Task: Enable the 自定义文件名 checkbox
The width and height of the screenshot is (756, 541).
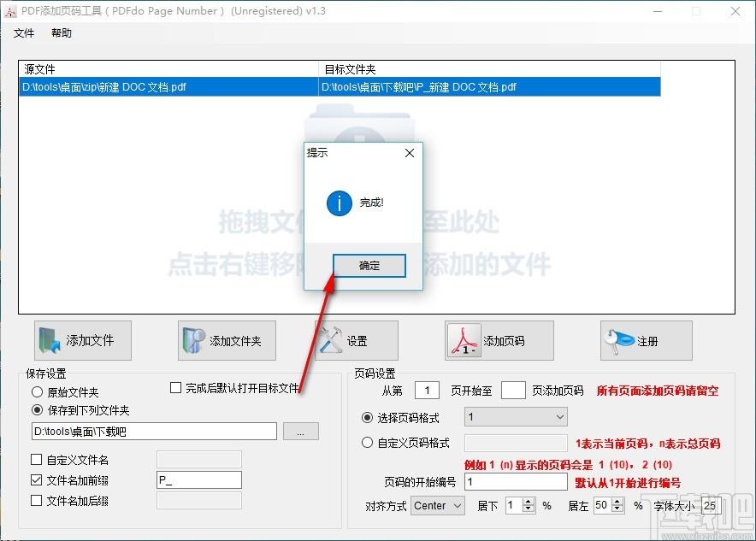Action: coord(36,460)
